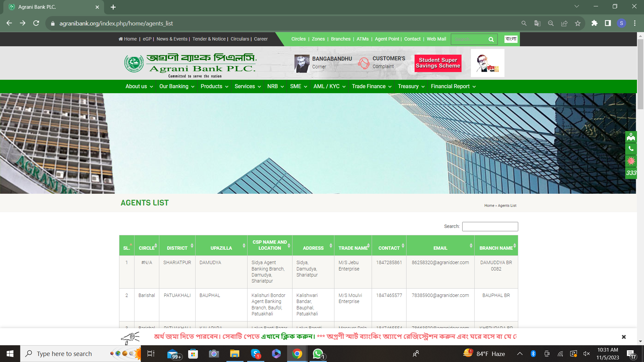Open the Chrome profile avatar S

tap(622, 23)
